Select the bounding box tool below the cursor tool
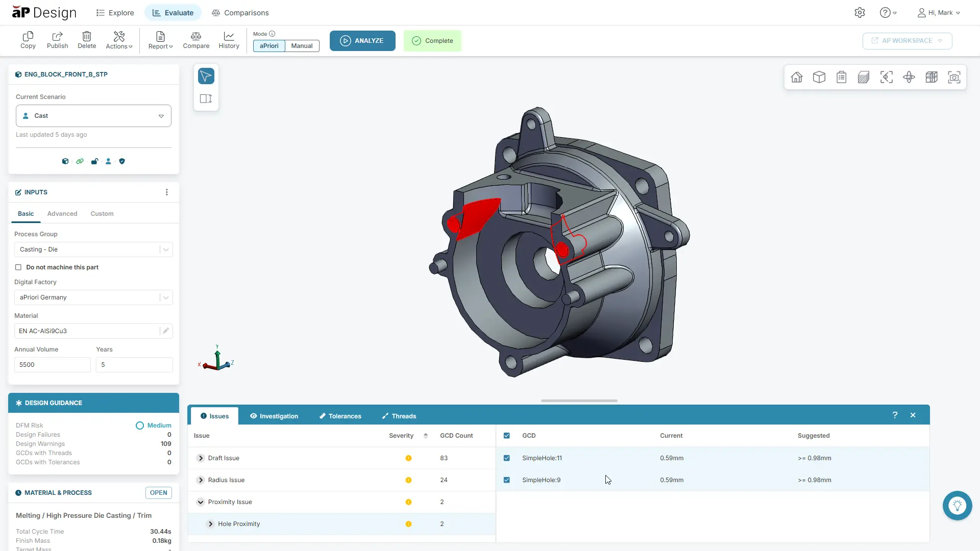Viewport: 980px width, 551px height. [205, 98]
